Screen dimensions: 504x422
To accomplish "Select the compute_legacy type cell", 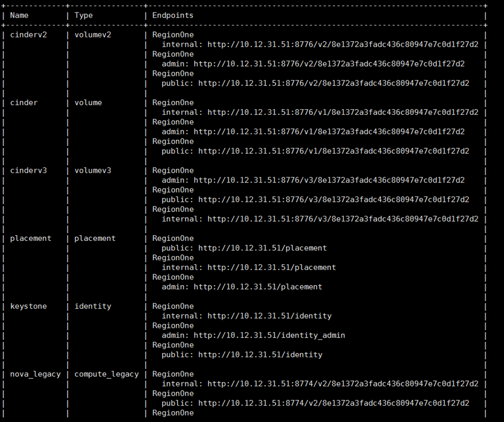I will (x=107, y=374).
